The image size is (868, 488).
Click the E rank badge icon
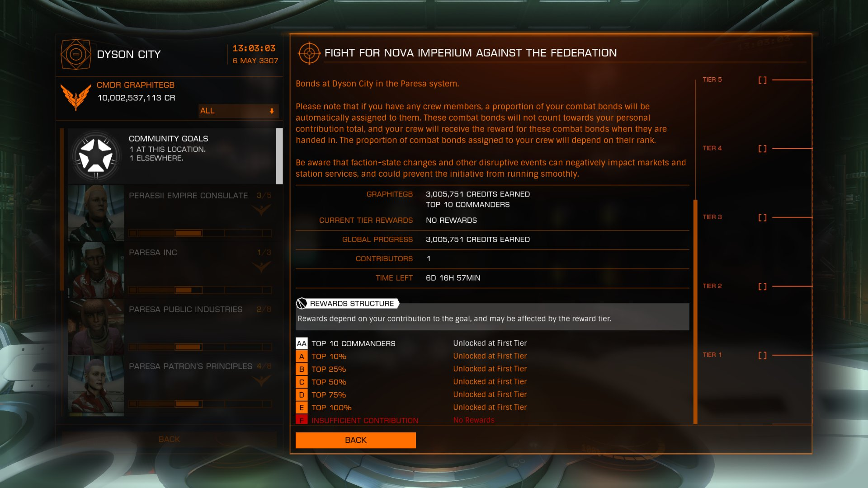pos(302,408)
